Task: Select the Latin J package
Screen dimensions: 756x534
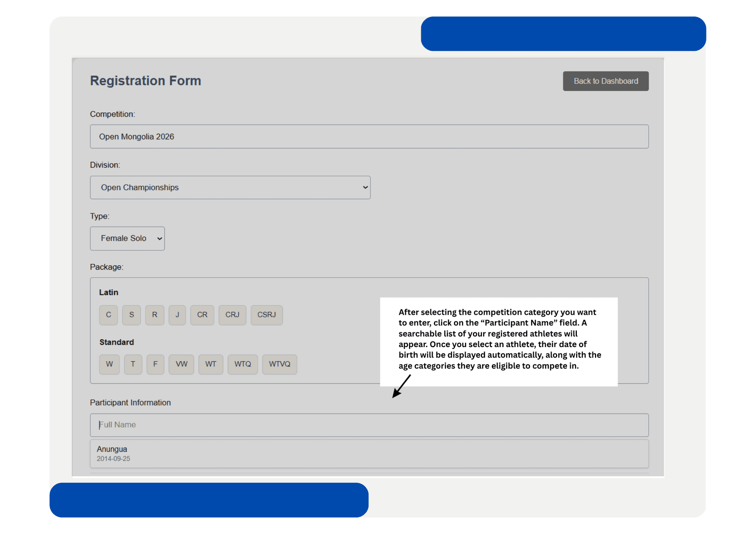Action: point(177,315)
